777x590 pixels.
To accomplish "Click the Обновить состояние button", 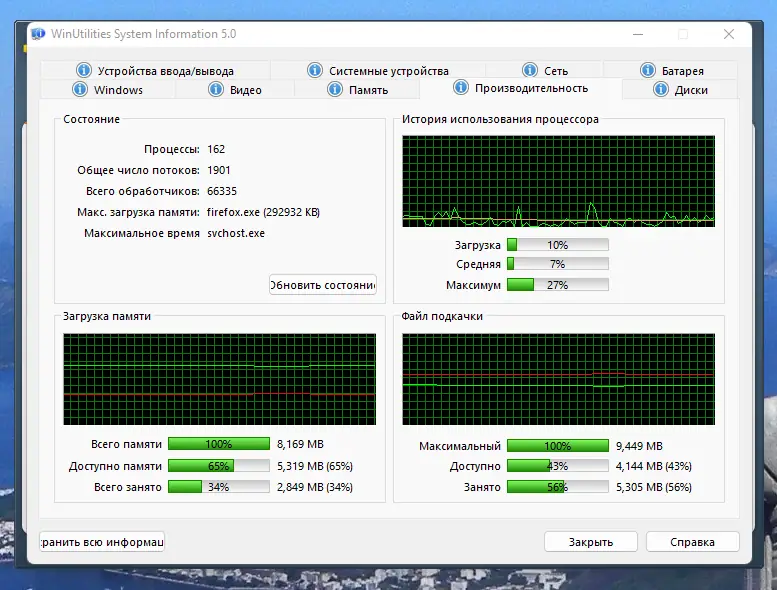I will [x=323, y=285].
